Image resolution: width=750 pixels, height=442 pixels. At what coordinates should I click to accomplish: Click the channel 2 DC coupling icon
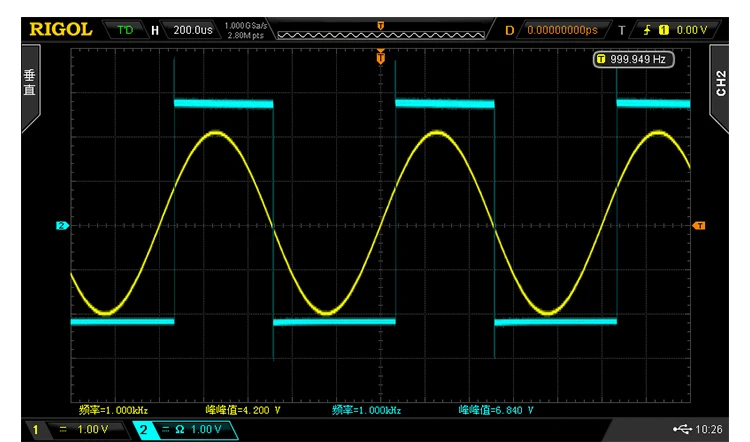pyautogui.click(x=165, y=430)
